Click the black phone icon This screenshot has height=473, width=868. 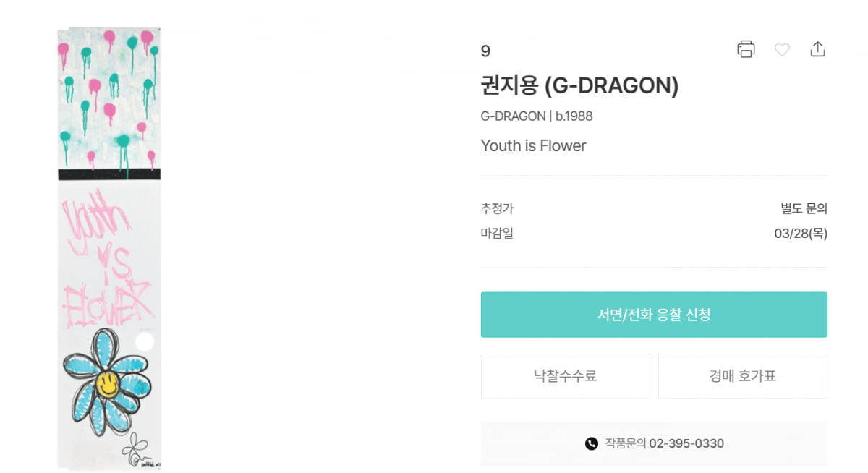tap(591, 443)
